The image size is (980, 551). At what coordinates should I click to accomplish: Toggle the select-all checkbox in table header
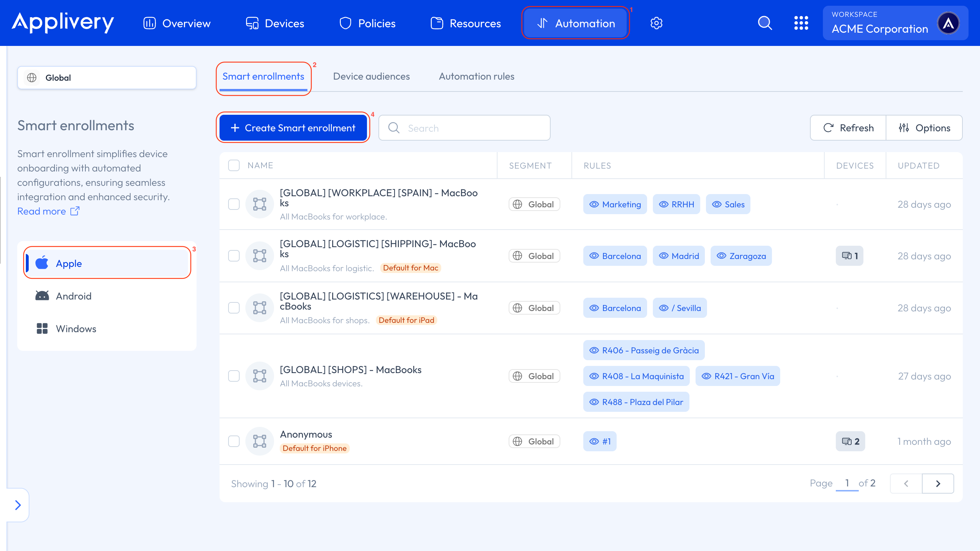pos(234,165)
